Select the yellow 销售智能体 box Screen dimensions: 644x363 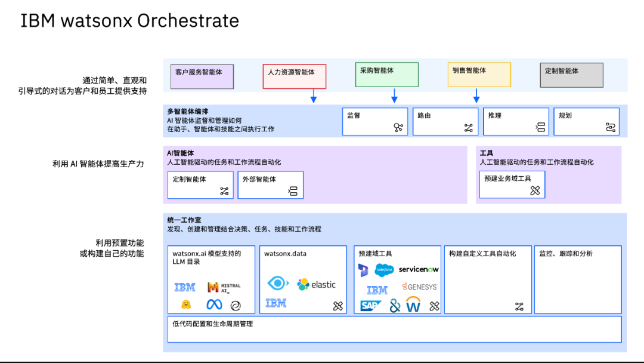tap(479, 75)
